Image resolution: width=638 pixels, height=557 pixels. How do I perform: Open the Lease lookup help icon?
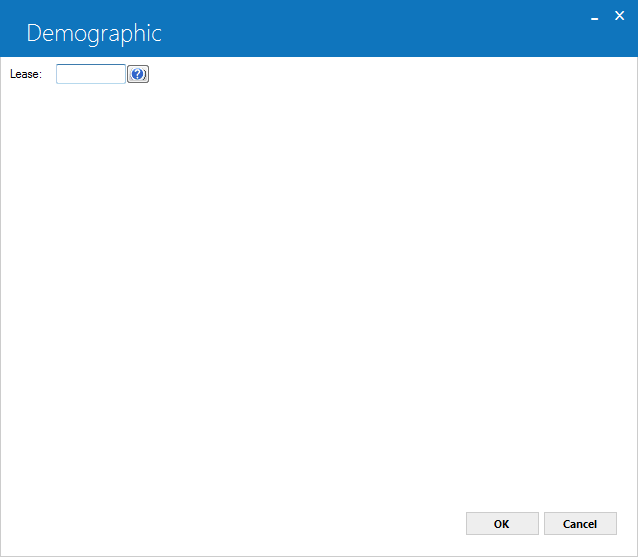pyautogui.click(x=138, y=74)
